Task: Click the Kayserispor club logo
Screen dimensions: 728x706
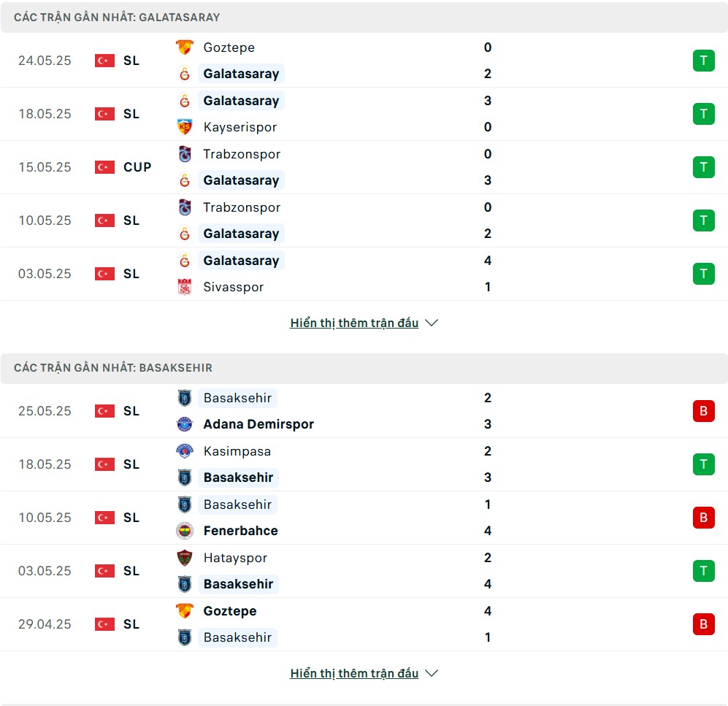Action: click(x=184, y=127)
